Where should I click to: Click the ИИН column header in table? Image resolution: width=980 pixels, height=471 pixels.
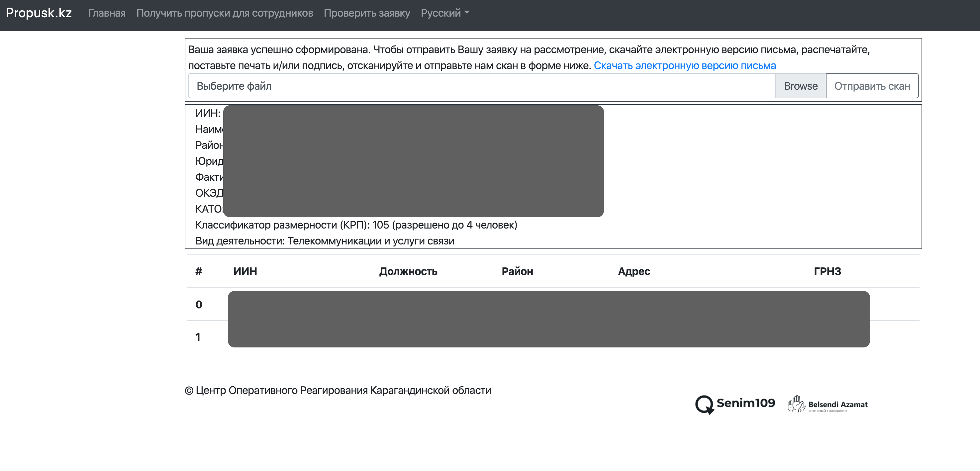tap(245, 271)
